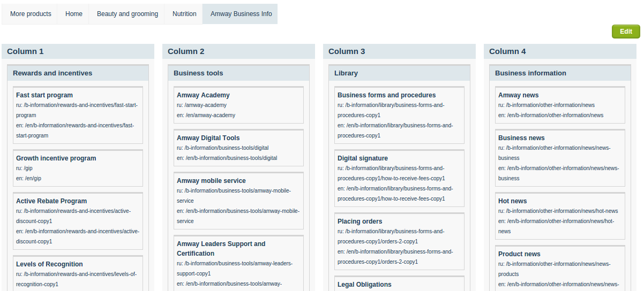The width and height of the screenshot is (644, 291).
Task: Click the Column 3 header
Action: coord(400,51)
